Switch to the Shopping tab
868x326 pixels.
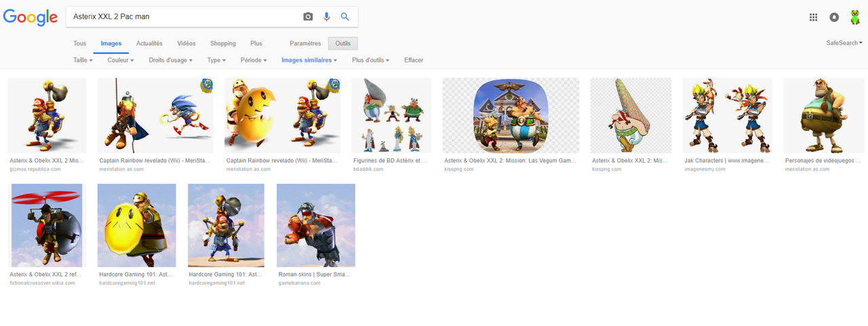[x=223, y=43]
